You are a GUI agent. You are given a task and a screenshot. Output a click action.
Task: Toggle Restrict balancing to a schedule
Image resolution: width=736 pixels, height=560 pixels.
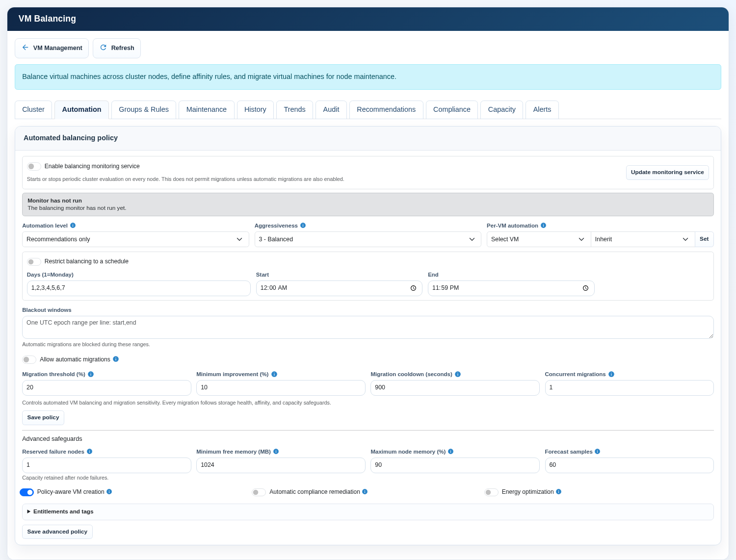click(x=34, y=262)
